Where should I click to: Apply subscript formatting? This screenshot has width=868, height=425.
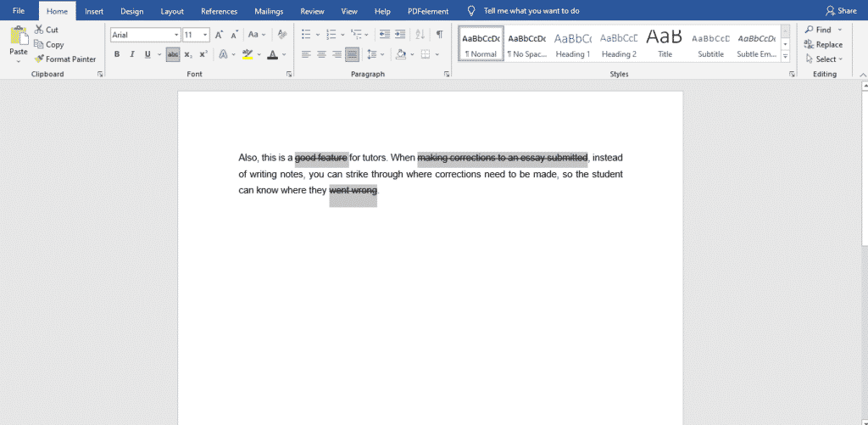pyautogui.click(x=188, y=54)
